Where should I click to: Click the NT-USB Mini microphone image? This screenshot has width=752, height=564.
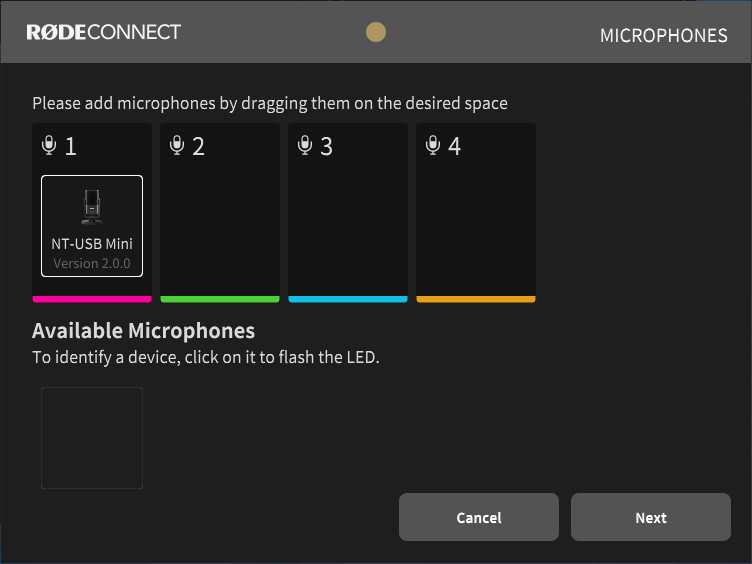92,207
